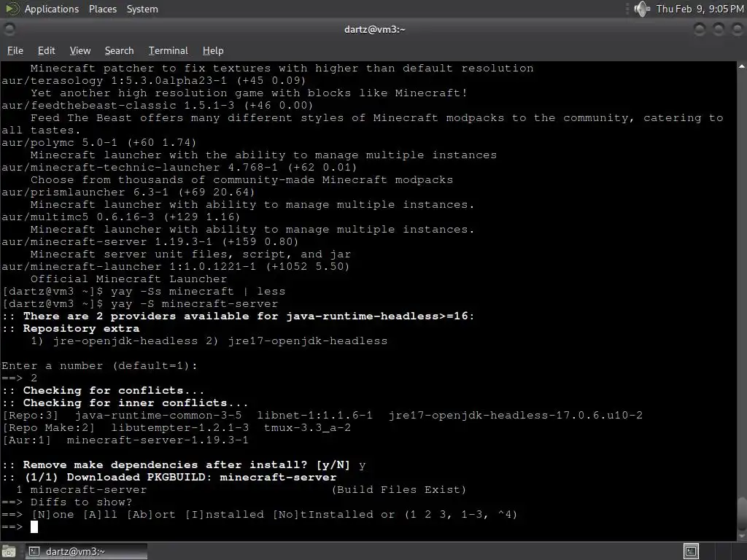Click the command 'yay -S minecraft-server'
Screen dimensions: 747x560
pos(194,304)
